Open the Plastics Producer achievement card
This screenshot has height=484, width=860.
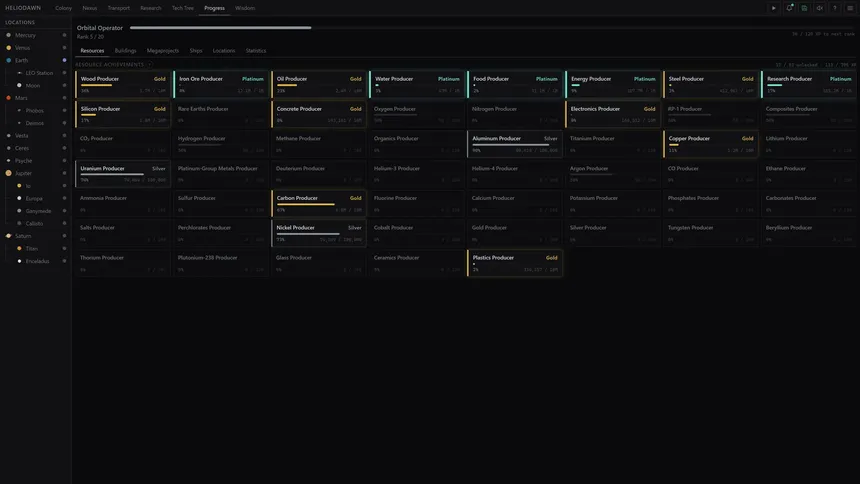tap(515, 263)
